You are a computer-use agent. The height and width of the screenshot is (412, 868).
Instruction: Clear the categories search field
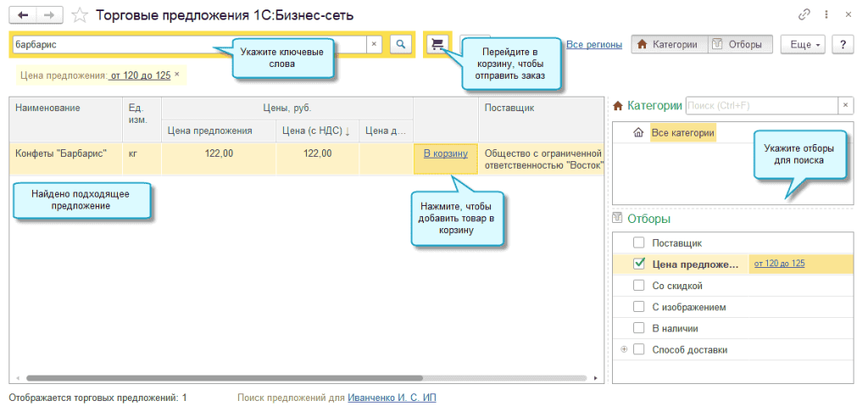pyautogui.click(x=845, y=105)
